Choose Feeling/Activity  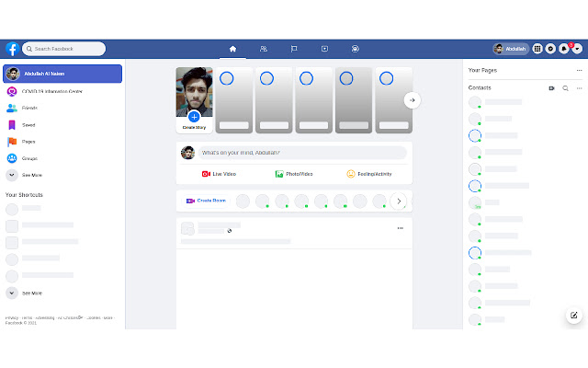click(x=369, y=174)
